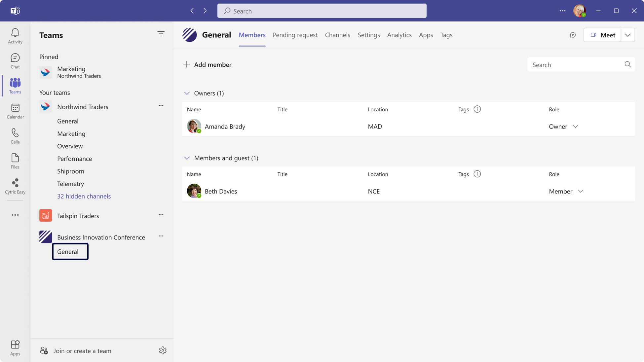Show the 32 hidden channels link
Image resolution: width=644 pixels, height=362 pixels.
click(x=84, y=196)
